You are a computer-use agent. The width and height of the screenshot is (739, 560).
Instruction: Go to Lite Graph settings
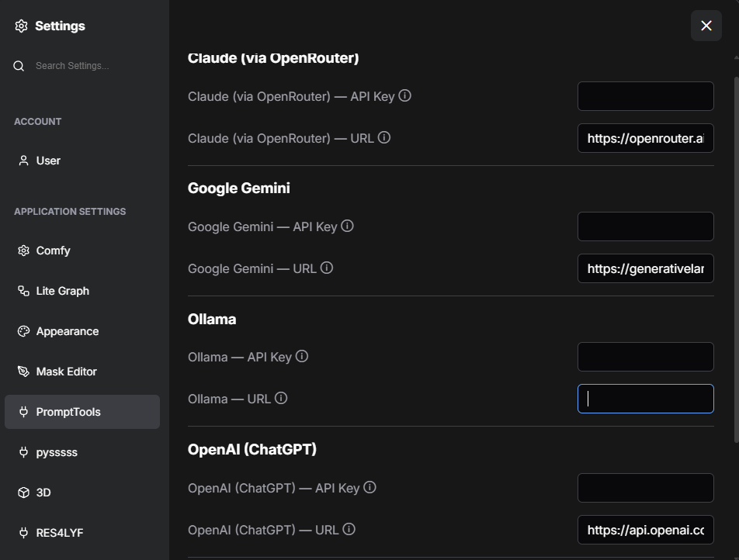click(x=82, y=291)
